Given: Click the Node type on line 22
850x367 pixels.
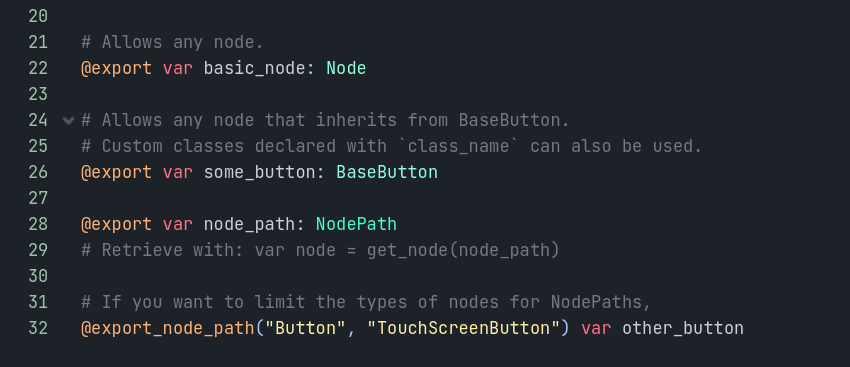Looking at the screenshot, I should point(346,68).
